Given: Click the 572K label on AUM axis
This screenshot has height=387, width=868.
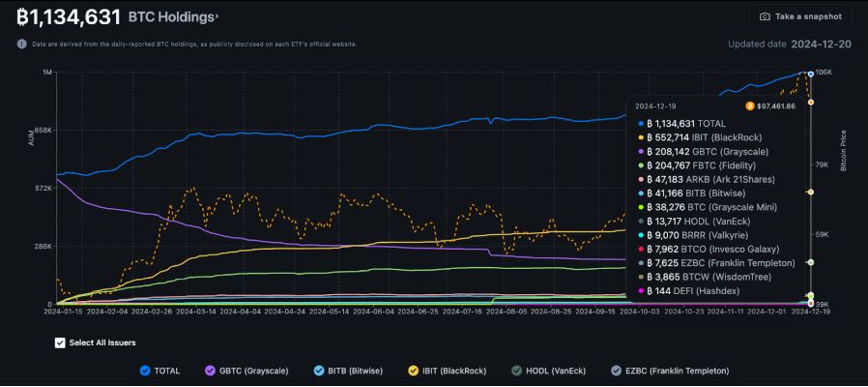Looking at the screenshot, I should tap(43, 189).
